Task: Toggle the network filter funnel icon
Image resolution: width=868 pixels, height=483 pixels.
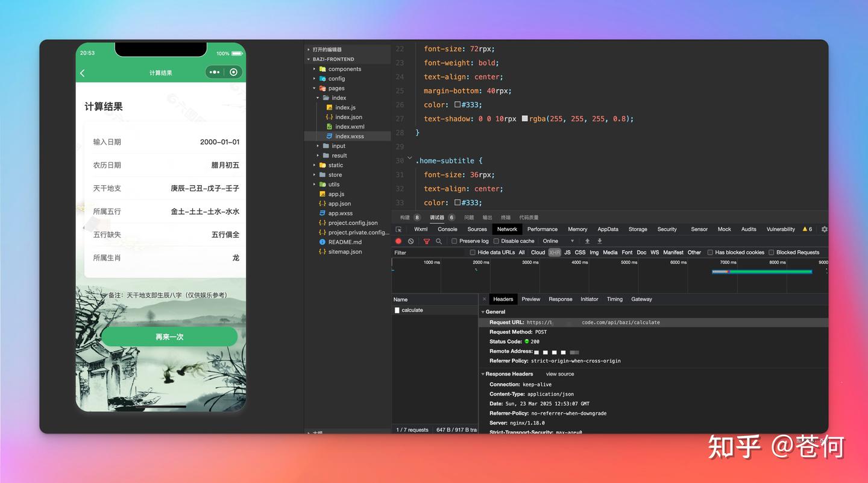Action: pyautogui.click(x=427, y=241)
